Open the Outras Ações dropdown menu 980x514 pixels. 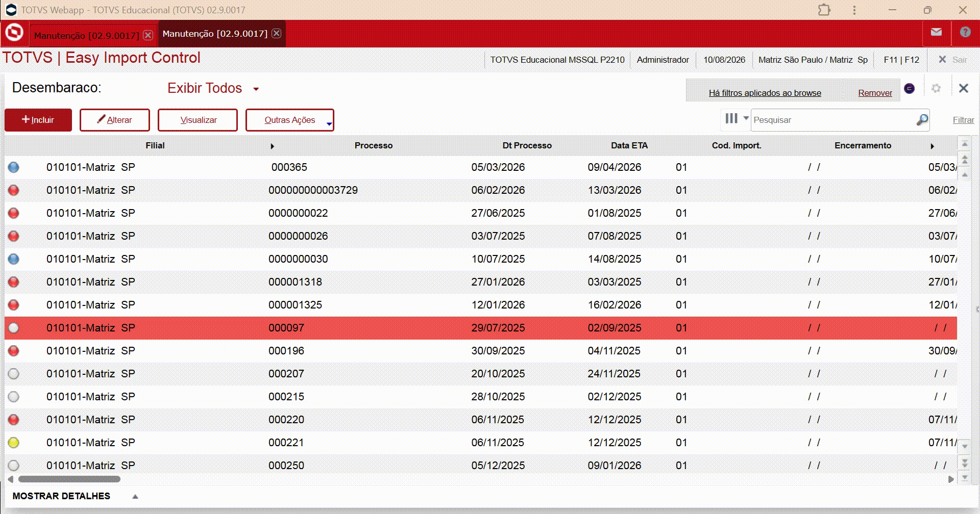[x=290, y=120]
